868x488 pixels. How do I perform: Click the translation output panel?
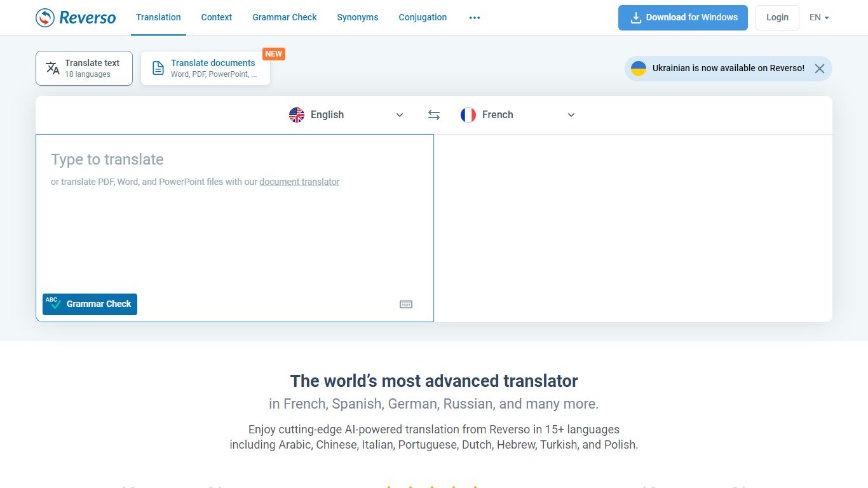(x=633, y=227)
